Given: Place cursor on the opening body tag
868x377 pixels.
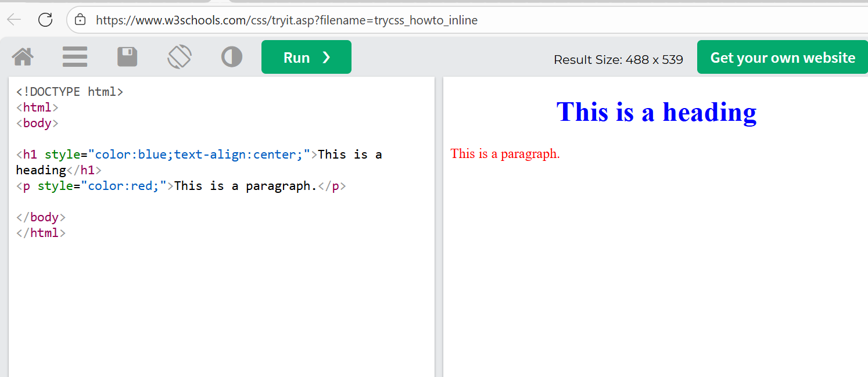Looking at the screenshot, I should 37,123.
